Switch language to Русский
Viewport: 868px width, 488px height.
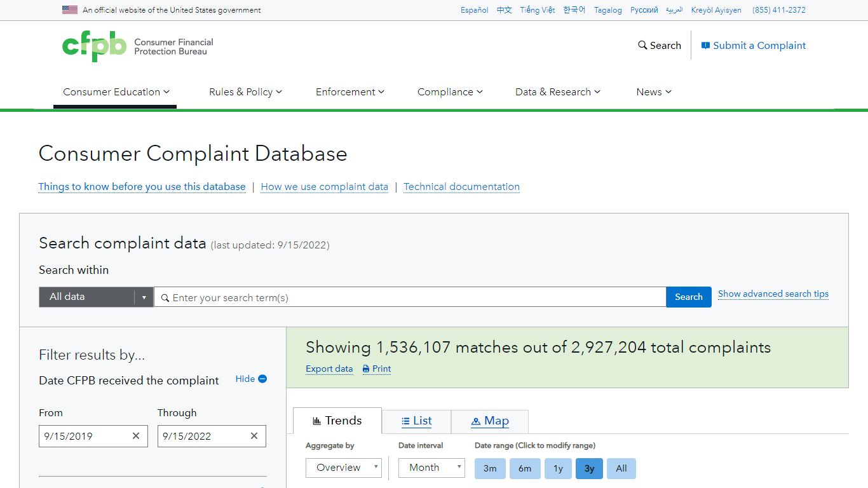(x=644, y=10)
